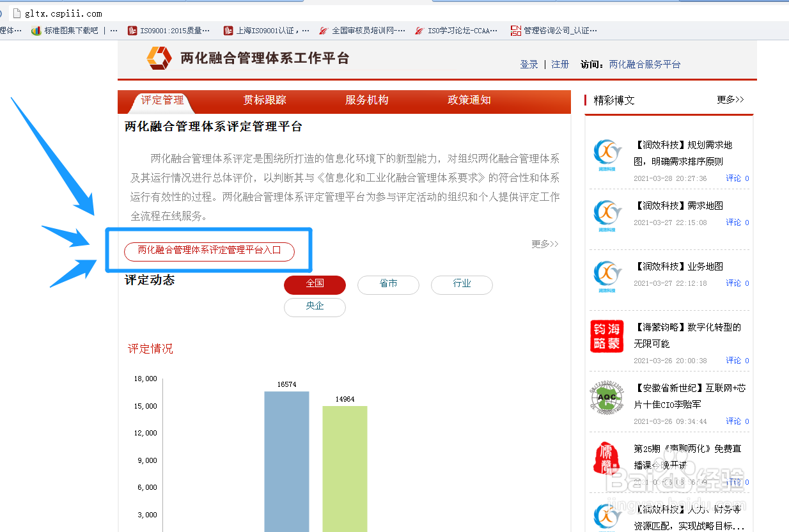This screenshot has height=532, width=789.
Task: Click the 润效科技 logo for 需求地图 post
Action: tap(607, 216)
